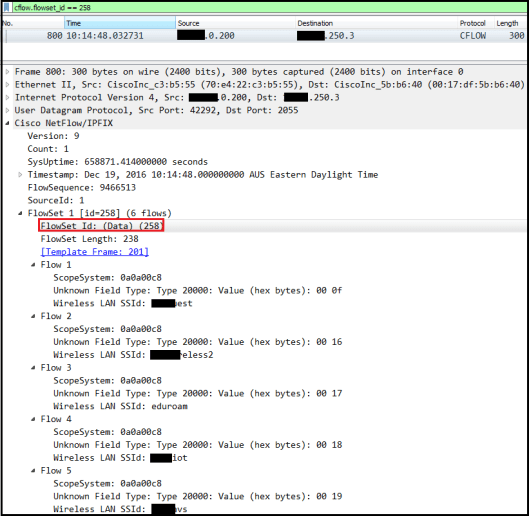
Task: Select the FlowSequence: 9466513 row
Action: 82,188
